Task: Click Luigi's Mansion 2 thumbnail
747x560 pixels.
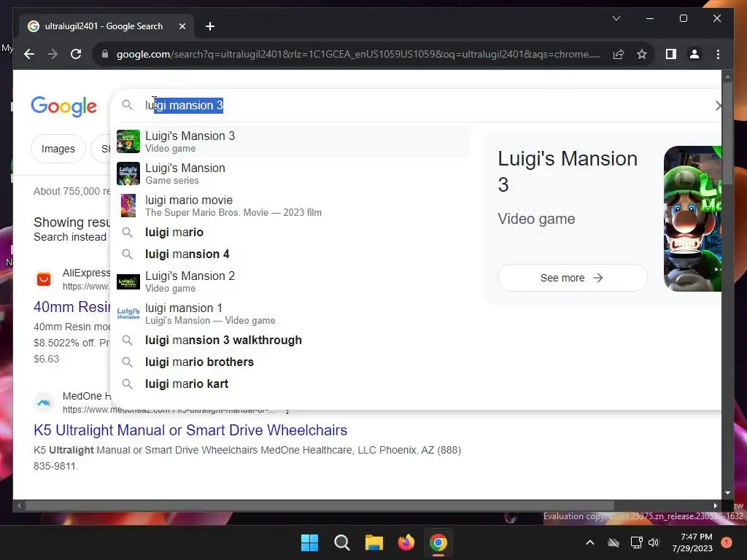Action: [x=128, y=281]
